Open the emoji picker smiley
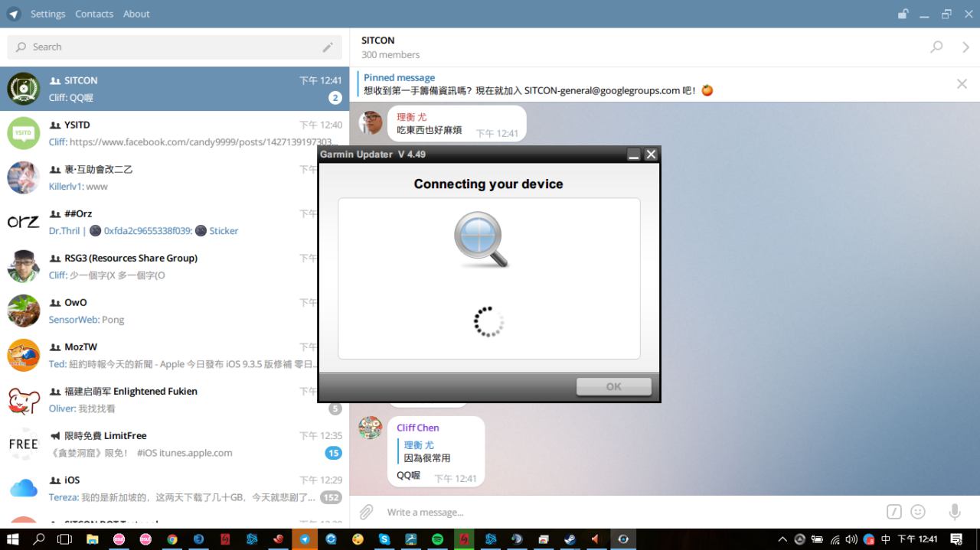 918,512
